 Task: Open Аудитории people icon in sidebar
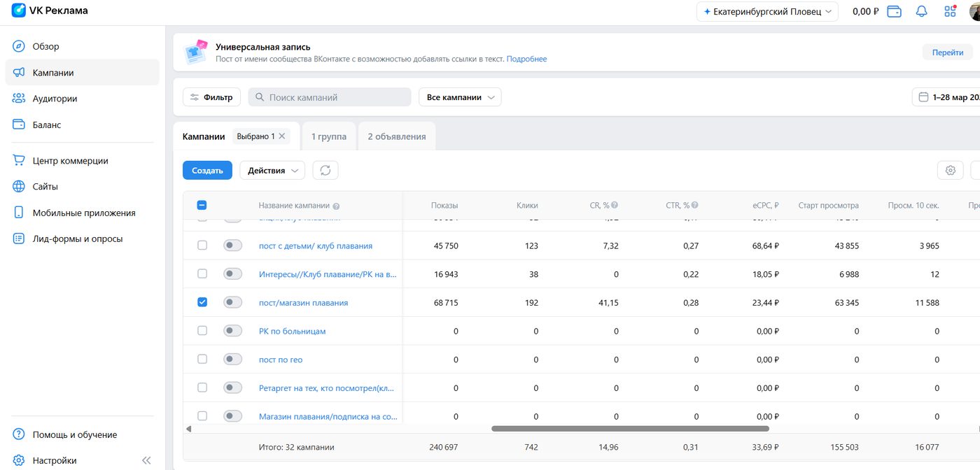click(19, 99)
